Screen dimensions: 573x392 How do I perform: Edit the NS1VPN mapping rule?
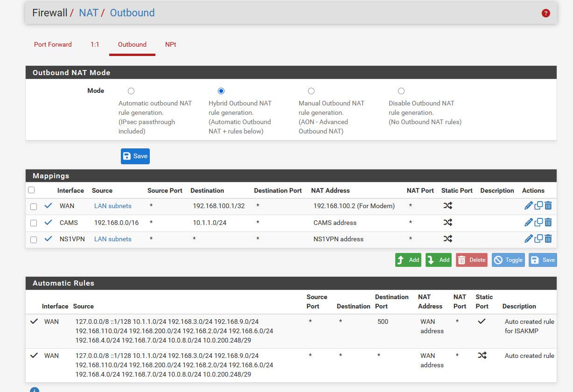[x=528, y=238]
